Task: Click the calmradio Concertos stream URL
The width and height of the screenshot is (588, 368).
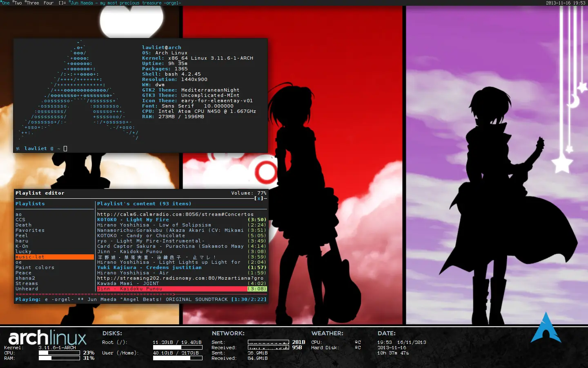Action: 175,214
